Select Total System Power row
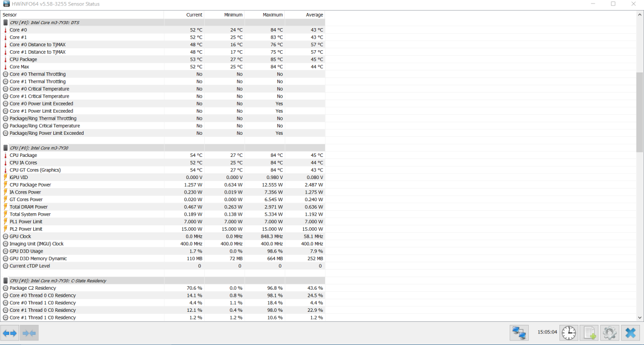This screenshot has height=345, width=644. pyautogui.click(x=163, y=214)
